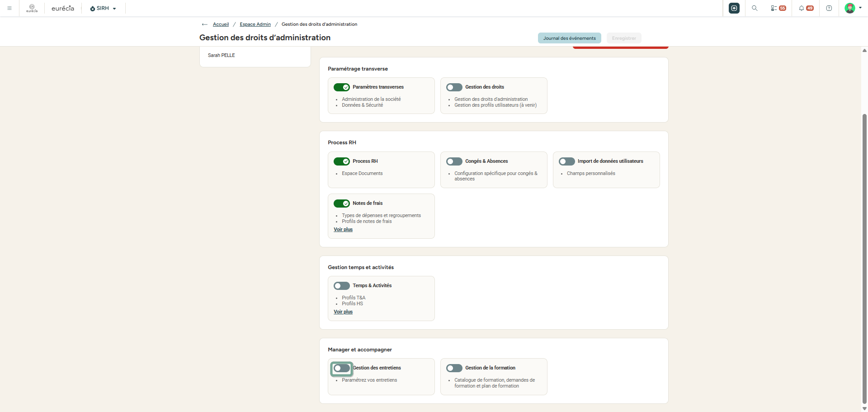Go to Espace Admin breadcrumb
The height and width of the screenshot is (412, 868).
(255, 24)
